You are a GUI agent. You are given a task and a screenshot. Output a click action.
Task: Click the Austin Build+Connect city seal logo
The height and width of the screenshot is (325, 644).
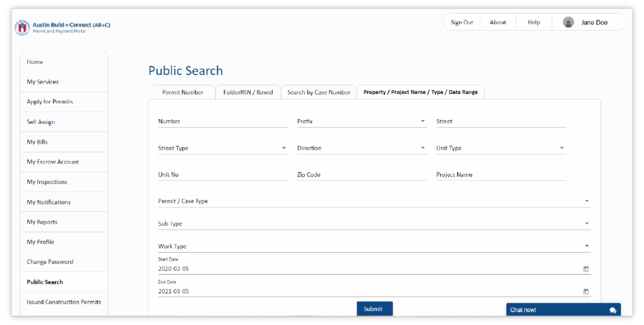click(21, 27)
